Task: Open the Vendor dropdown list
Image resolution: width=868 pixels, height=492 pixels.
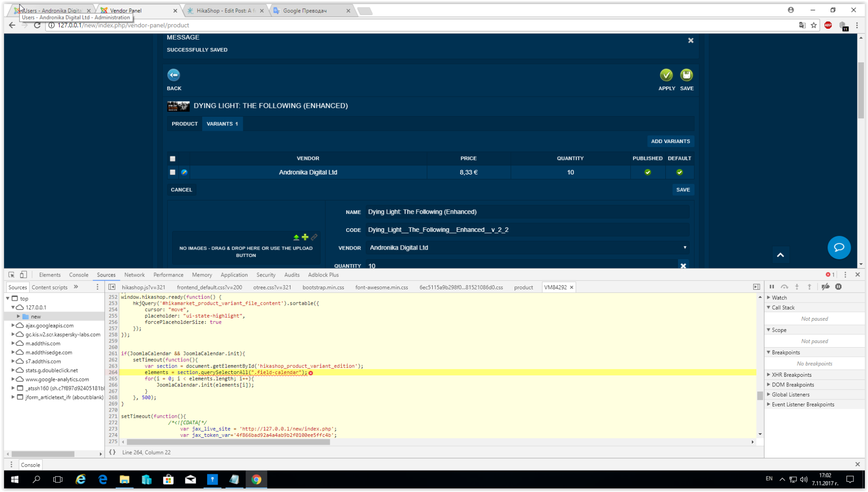Action: pos(527,248)
